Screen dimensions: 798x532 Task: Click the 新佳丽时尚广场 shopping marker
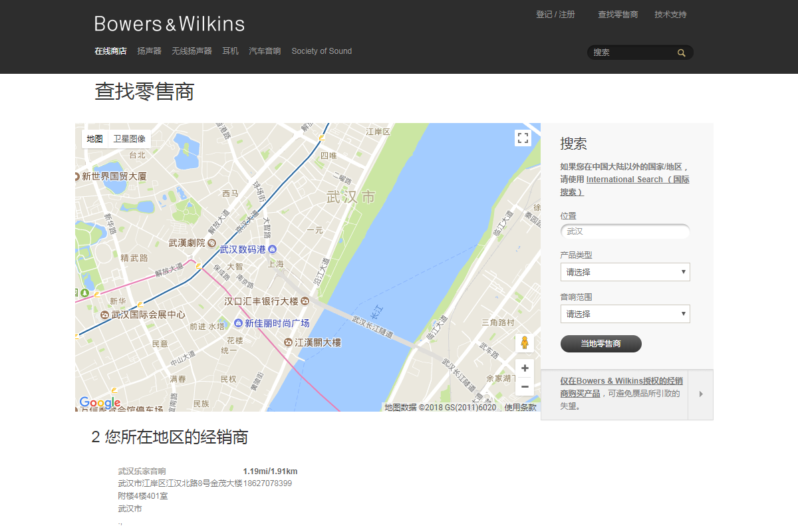(x=238, y=323)
